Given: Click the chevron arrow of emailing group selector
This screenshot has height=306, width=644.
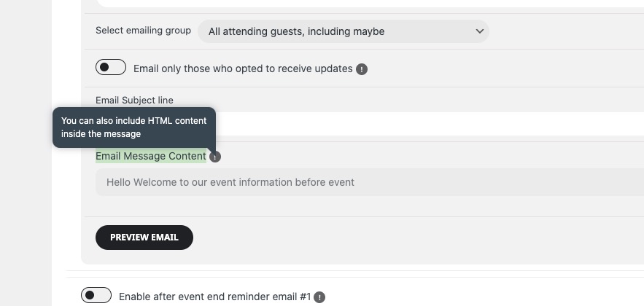Looking at the screenshot, I should click(479, 31).
